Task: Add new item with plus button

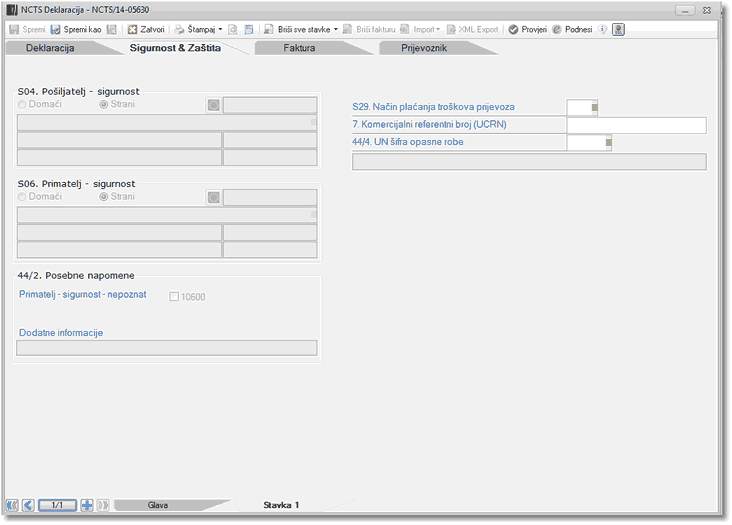Action: 87,505
